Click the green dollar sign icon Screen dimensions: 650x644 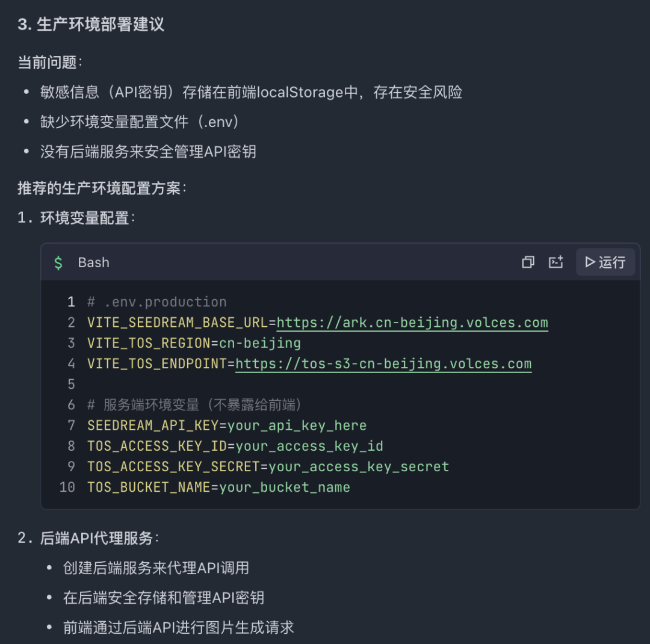[58, 262]
